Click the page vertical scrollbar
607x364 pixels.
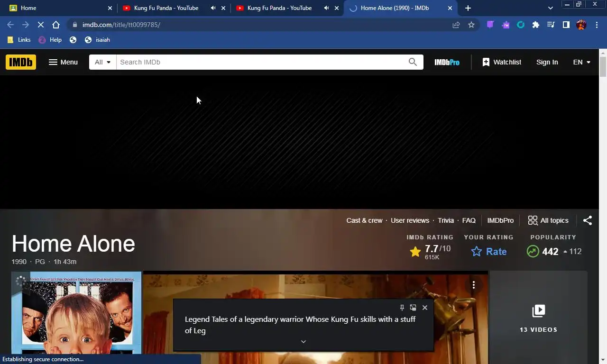(x=603, y=66)
